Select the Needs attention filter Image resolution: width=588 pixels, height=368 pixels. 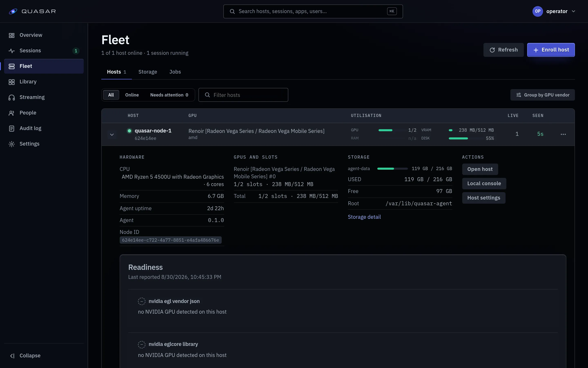pos(169,95)
